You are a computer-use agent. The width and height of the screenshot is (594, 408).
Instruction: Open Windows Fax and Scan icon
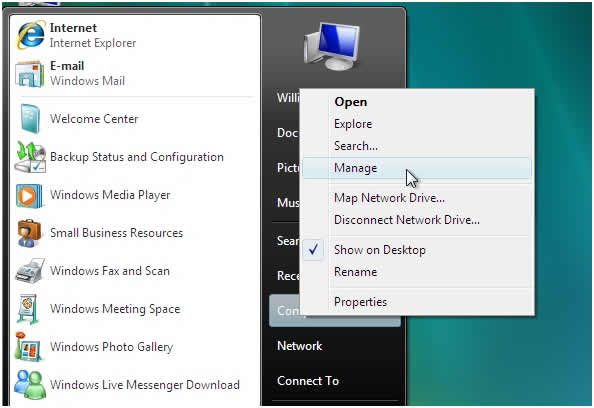coord(30,270)
